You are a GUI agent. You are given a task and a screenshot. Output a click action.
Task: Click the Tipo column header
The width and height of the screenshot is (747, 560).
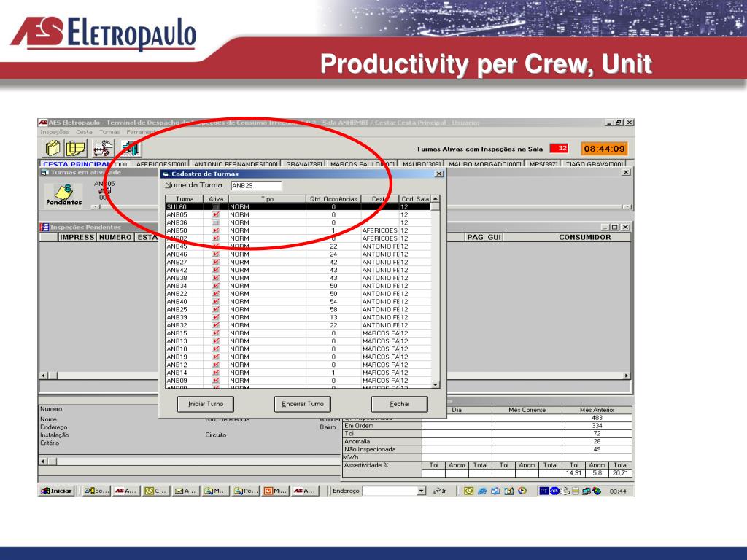click(267, 199)
